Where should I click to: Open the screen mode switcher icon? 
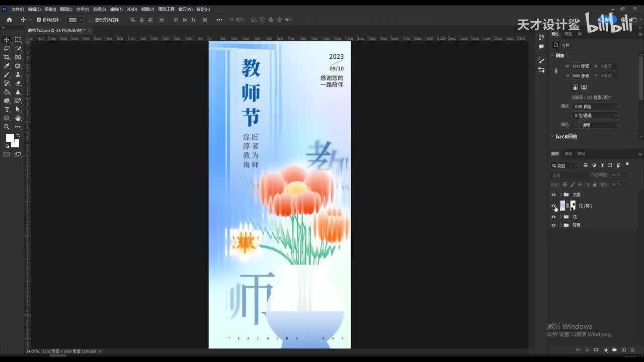(18, 154)
